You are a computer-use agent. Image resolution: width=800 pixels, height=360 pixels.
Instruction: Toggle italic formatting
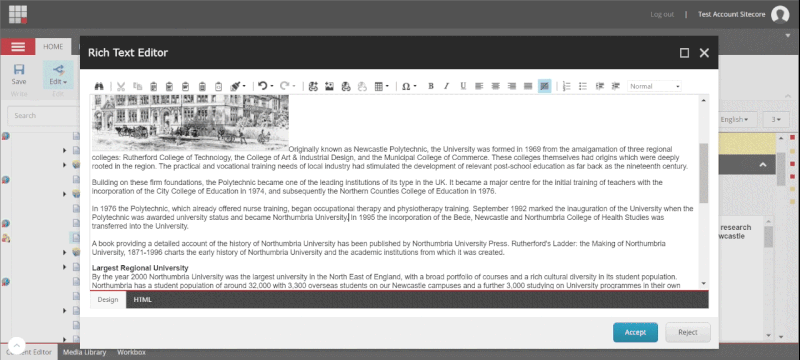(x=446, y=87)
